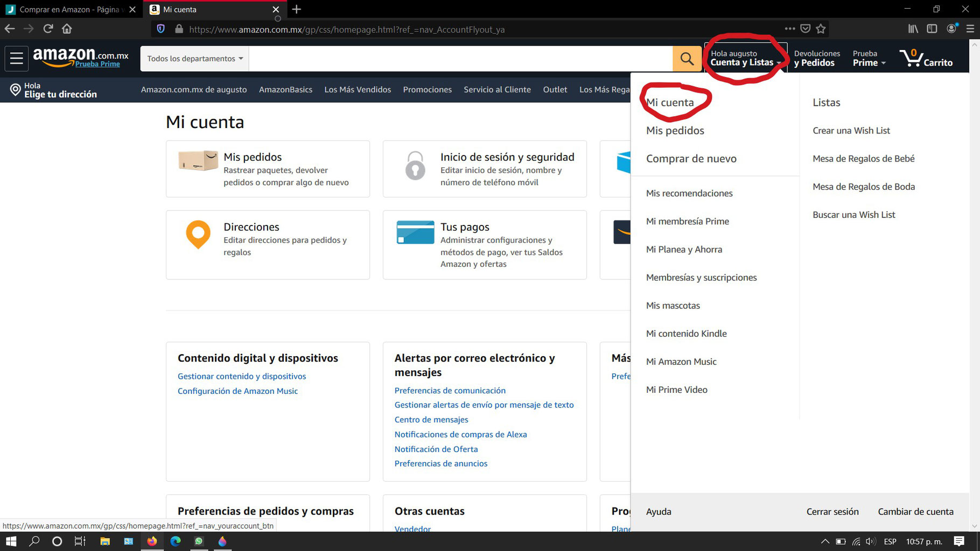The height and width of the screenshot is (551, 980).
Task: Open the Windows Start menu
Action: (x=11, y=541)
